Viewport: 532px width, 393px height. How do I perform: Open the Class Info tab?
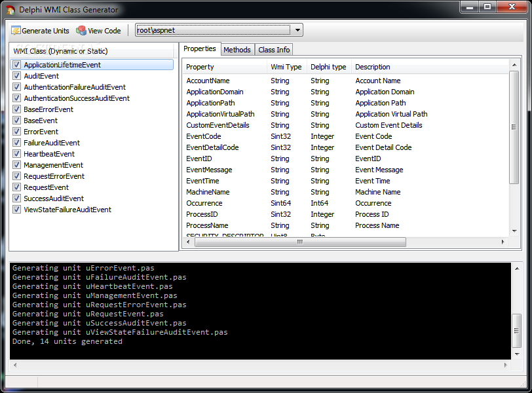pyautogui.click(x=274, y=50)
